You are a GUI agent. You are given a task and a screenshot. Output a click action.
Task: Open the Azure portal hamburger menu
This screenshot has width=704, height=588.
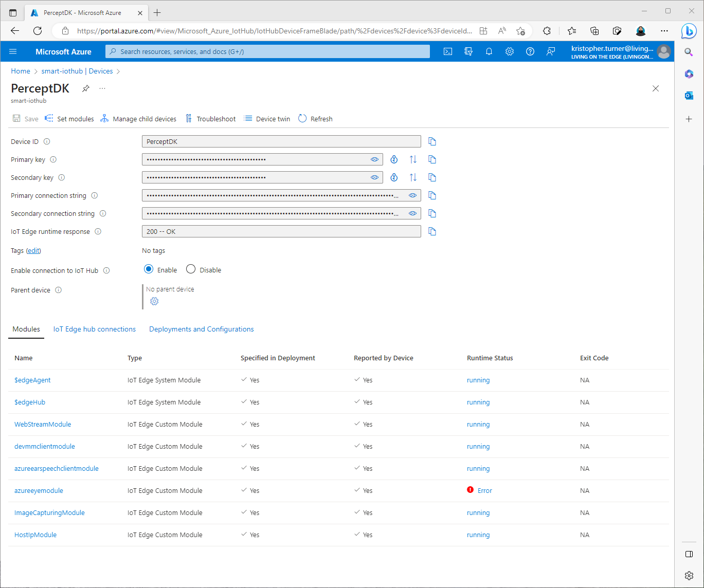click(13, 51)
